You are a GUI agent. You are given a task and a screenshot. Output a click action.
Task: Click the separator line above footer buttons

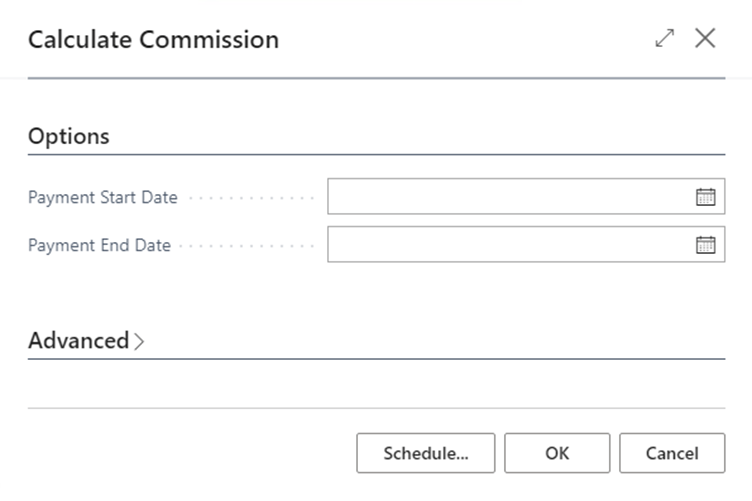point(376,408)
